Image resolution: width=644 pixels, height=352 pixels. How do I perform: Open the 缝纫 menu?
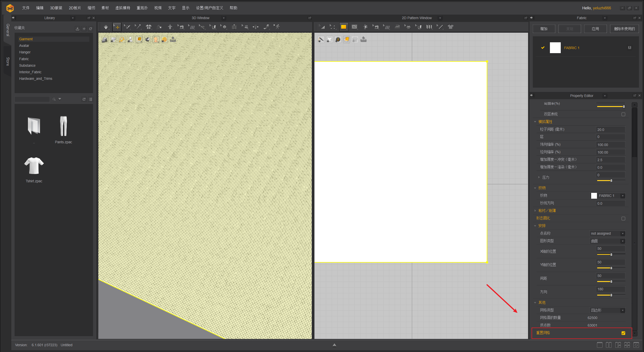point(91,8)
